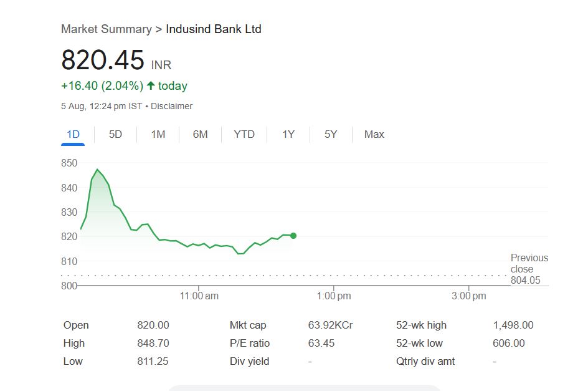Select the 1D chart range tab
This screenshot has width=588, height=391.
(73, 134)
